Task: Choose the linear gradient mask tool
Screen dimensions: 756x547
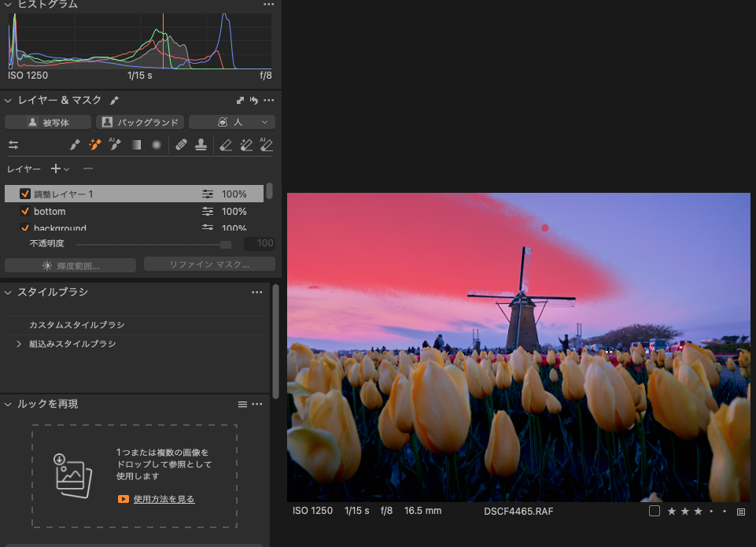Action: [x=136, y=145]
